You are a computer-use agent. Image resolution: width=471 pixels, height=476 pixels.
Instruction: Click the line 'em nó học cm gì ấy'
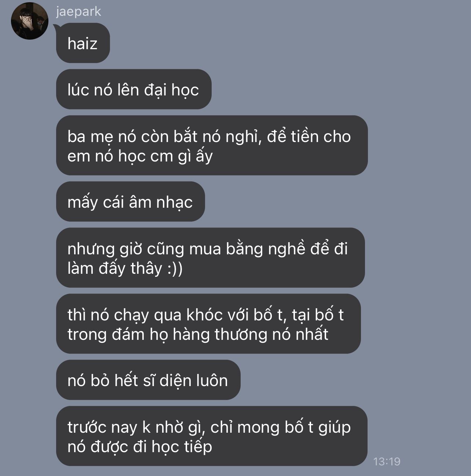pyautogui.click(x=140, y=156)
